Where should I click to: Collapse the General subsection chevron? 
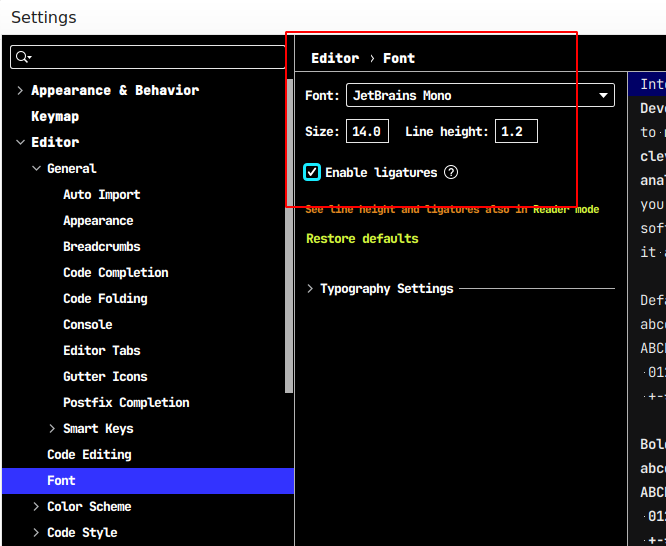pos(37,168)
